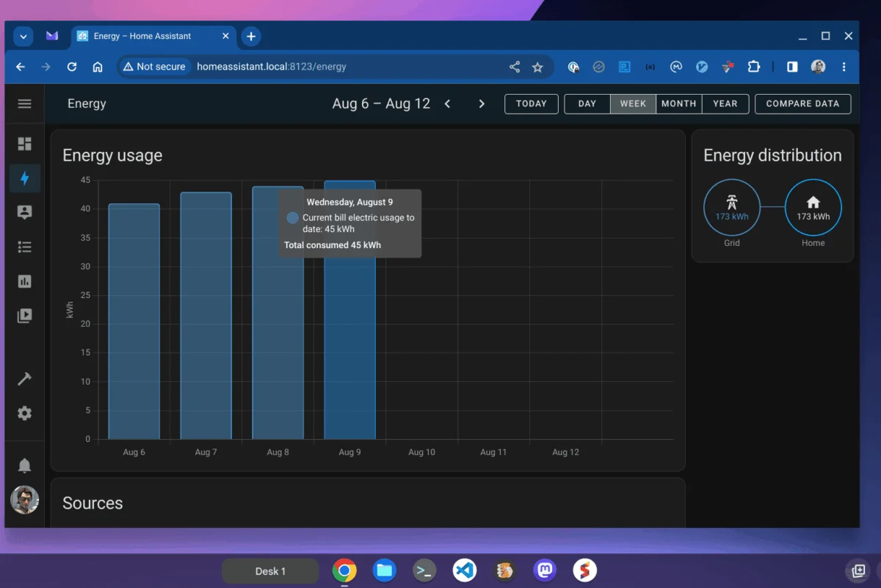Viewport: 881px width, 588px height.
Task: Open the History chart icon in sidebar
Action: point(24,281)
